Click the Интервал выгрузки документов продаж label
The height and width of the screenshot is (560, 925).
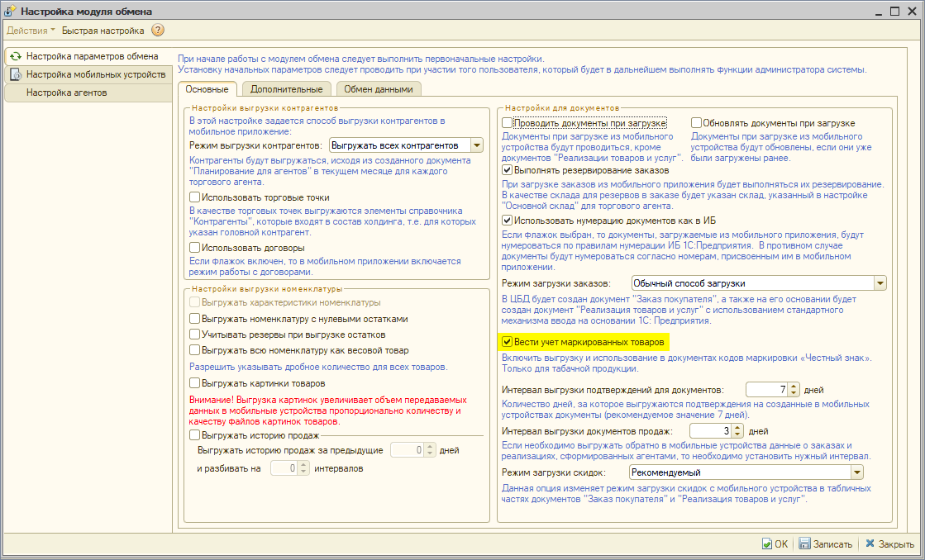pos(587,431)
